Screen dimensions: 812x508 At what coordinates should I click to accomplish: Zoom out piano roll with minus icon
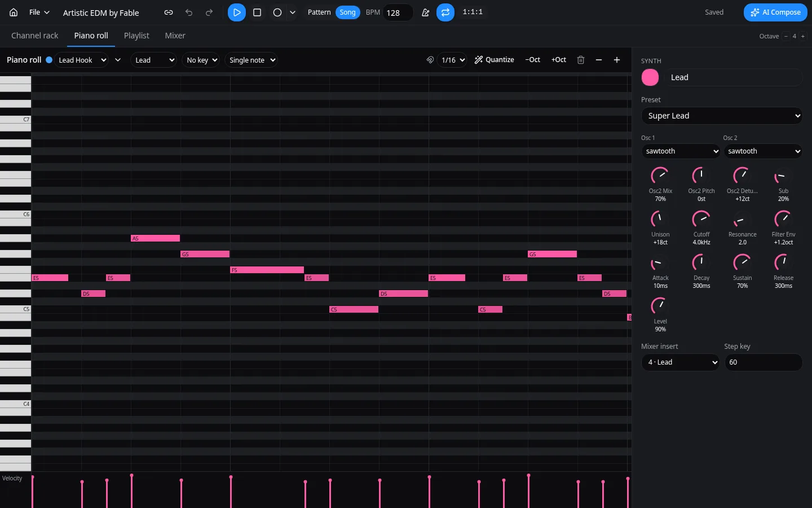(x=599, y=60)
